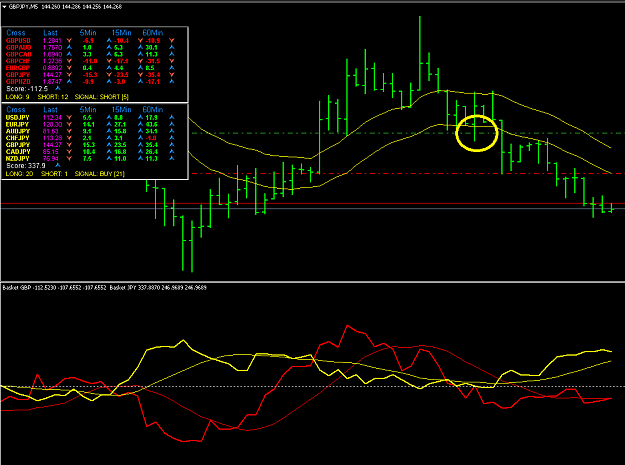The height and width of the screenshot is (465, 625).
Task: Click the up arrow beside Score: 337.9
Action: [58, 165]
